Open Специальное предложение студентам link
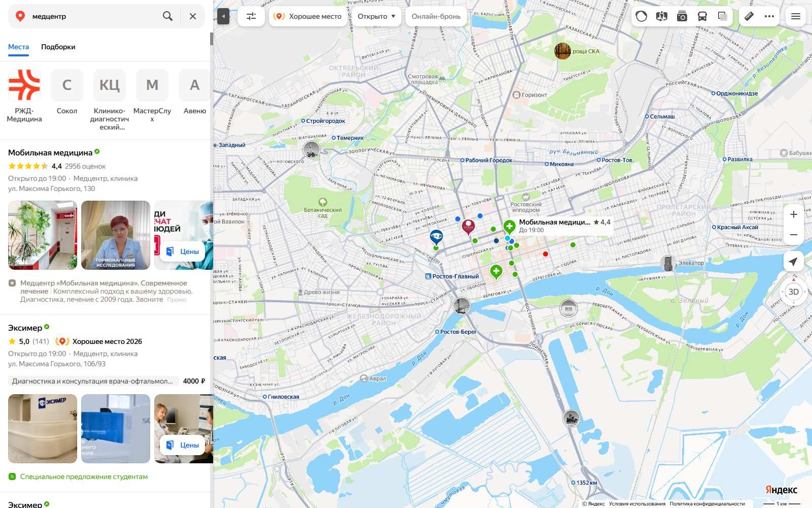812x508 pixels. coord(84,477)
